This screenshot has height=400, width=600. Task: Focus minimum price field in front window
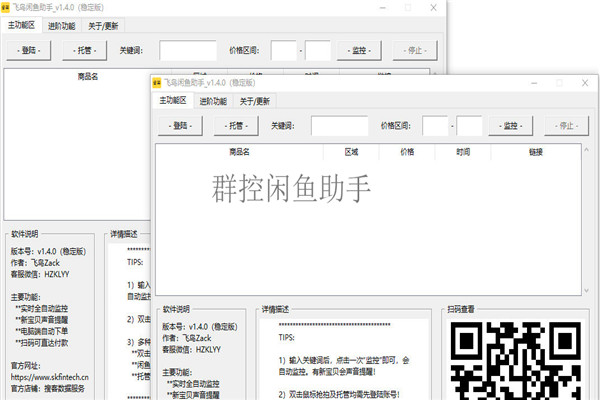coord(435,126)
